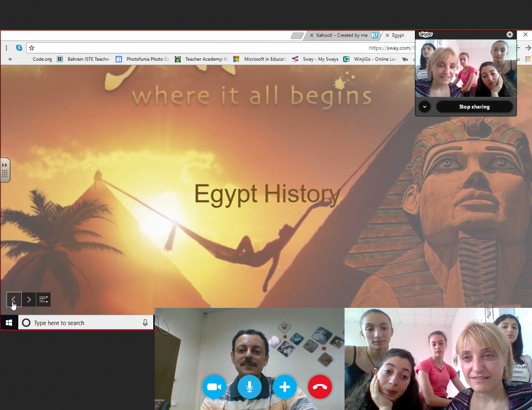Click the Skype logo in mini window
This screenshot has height=410, width=532.
point(426,34)
